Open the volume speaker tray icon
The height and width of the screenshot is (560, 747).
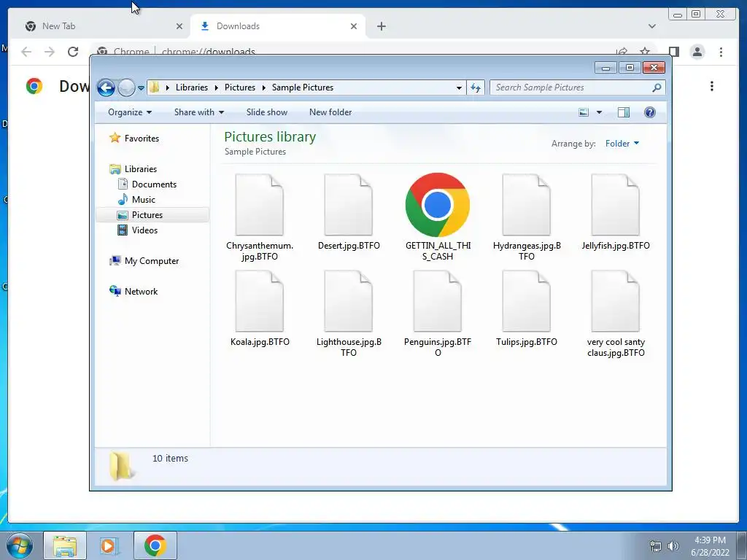point(673,546)
